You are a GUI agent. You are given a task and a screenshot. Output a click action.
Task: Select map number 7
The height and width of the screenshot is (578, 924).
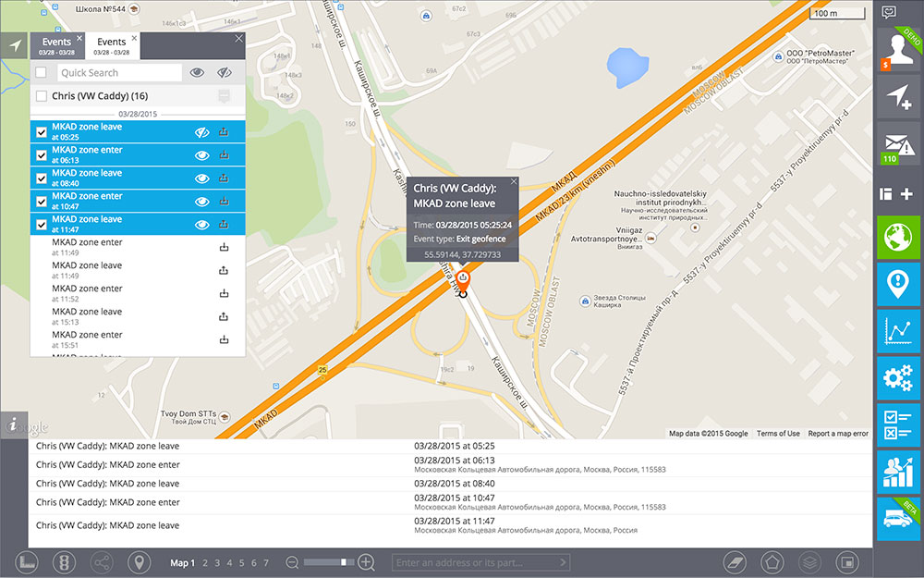pyautogui.click(x=266, y=563)
